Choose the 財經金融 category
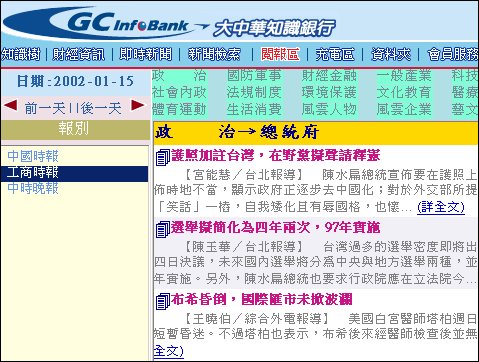 [329, 76]
